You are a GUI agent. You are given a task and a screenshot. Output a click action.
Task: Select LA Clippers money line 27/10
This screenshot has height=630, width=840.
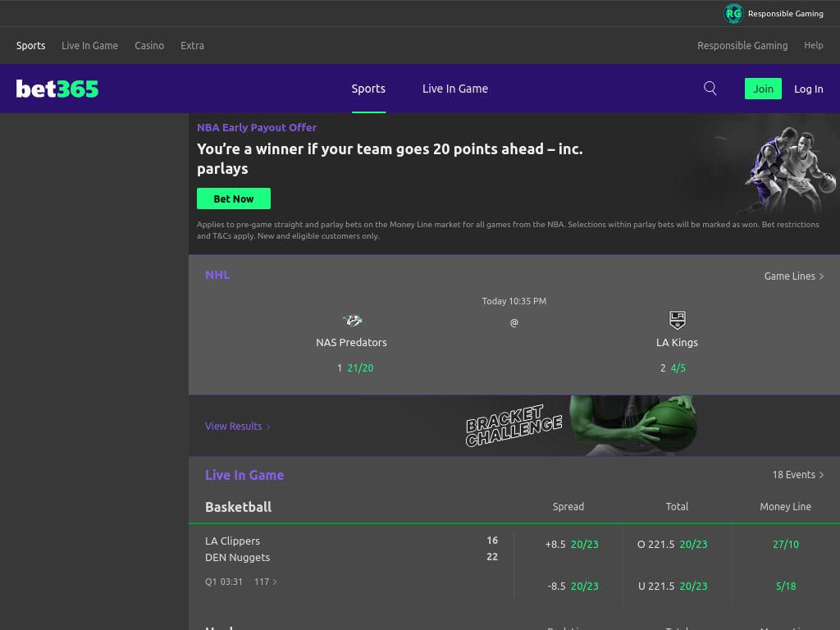pos(785,545)
